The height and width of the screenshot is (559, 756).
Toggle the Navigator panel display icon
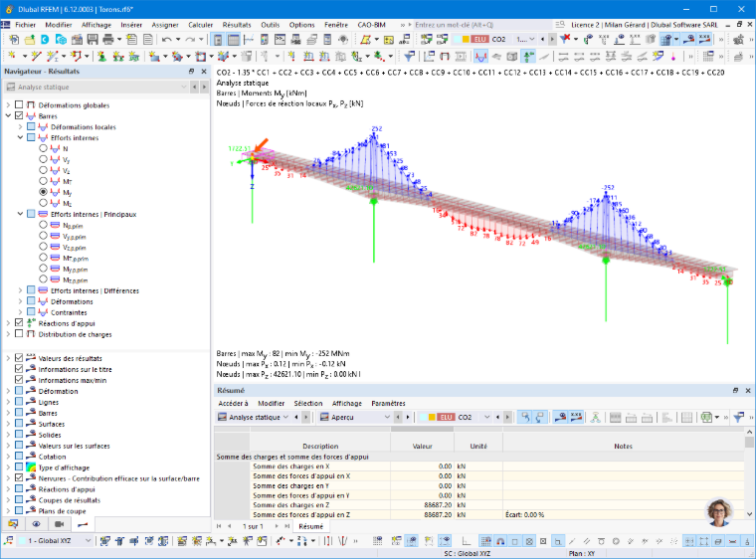(x=218, y=40)
